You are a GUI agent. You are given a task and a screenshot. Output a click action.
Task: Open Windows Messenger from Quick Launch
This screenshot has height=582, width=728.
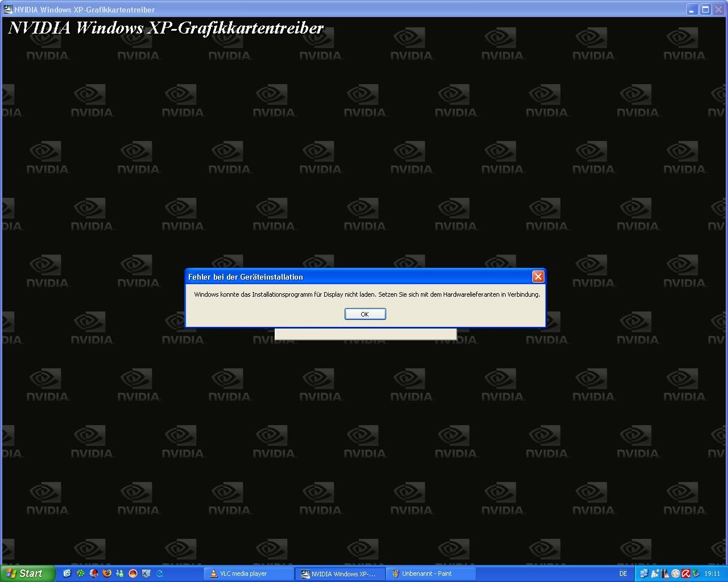(120, 573)
